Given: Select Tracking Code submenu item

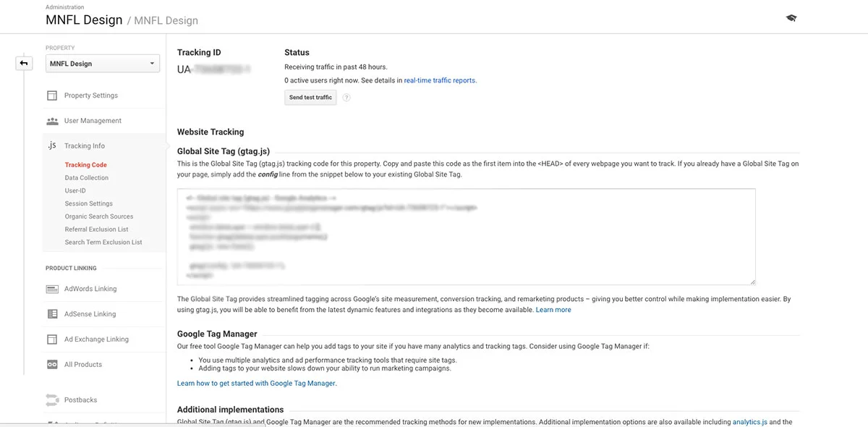Looking at the screenshot, I should point(85,165).
